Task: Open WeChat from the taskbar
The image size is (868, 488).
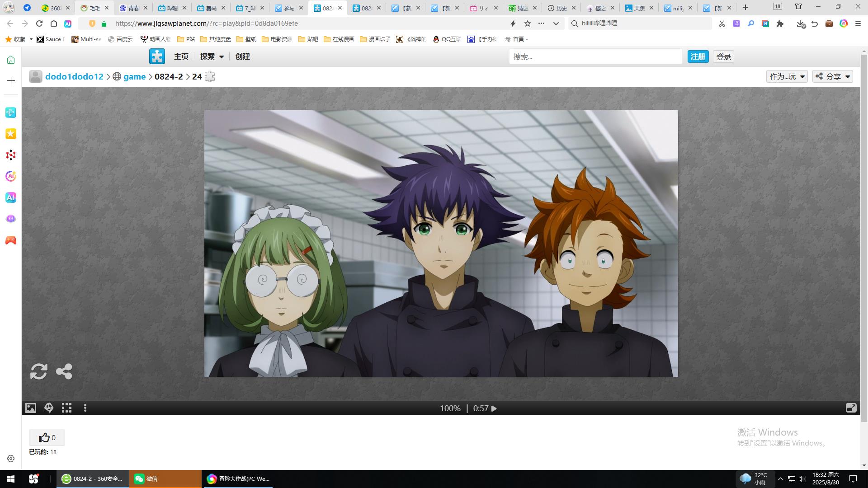Action: pyautogui.click(x=165, y=479)
